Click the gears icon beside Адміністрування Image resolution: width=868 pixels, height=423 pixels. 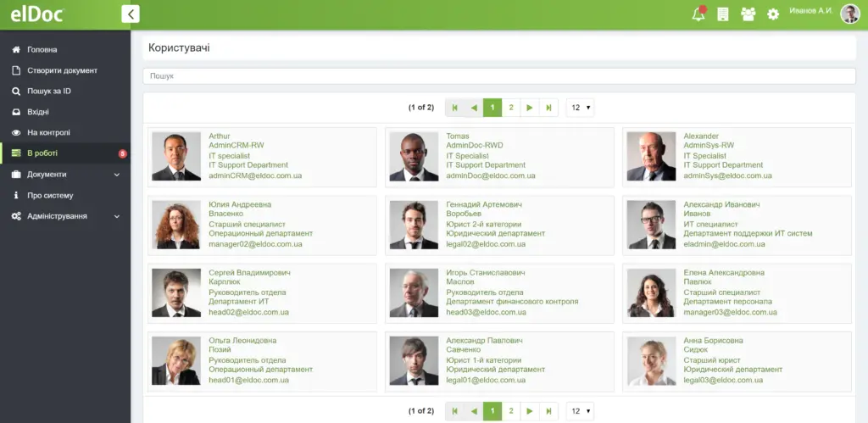(16, 216)
